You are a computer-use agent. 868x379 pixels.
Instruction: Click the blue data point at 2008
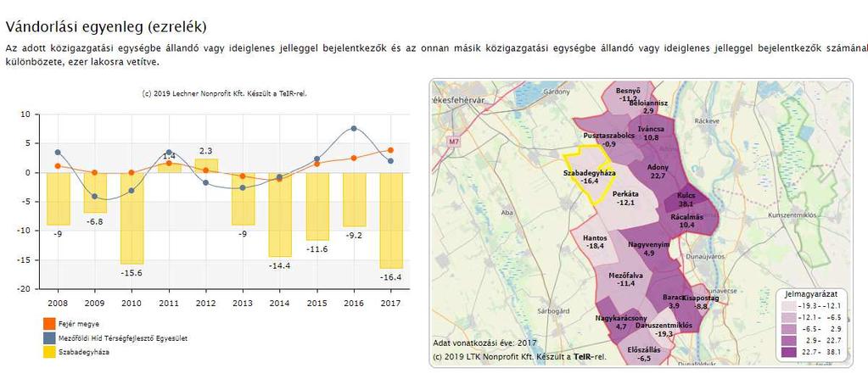tap(59, 152)
